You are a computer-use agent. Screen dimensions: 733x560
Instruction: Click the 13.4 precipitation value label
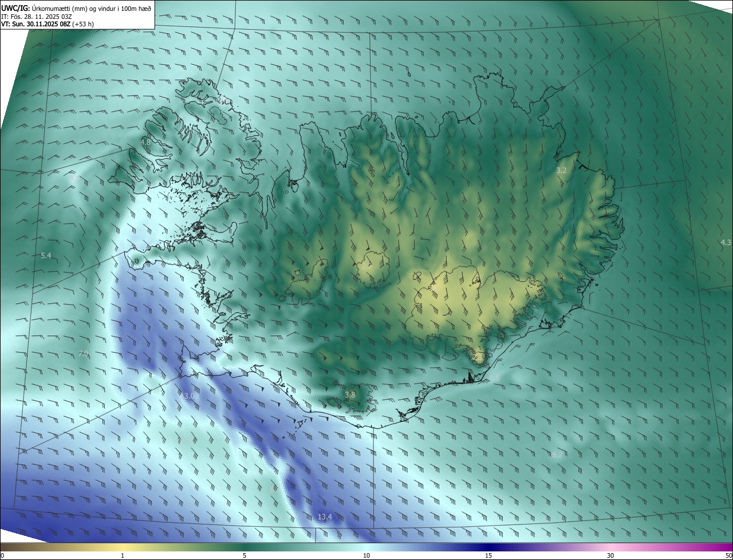tap(325, 517)
